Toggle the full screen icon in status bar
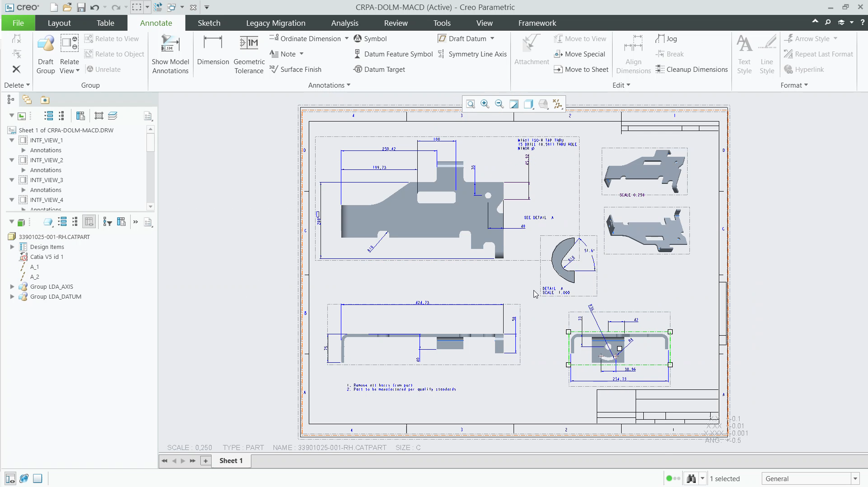The image size is (868, 487). (38, 478)
